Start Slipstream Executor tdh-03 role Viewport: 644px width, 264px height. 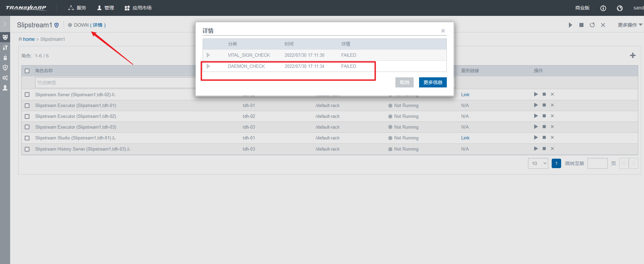coord(536,127)
